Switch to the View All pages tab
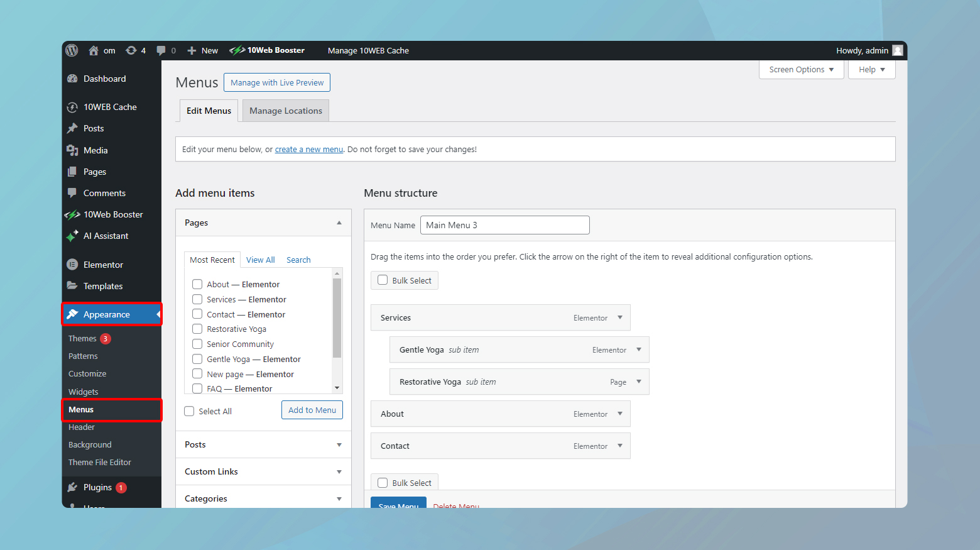Image resolution: width=980 pixels, height=550 pixels. [x=260, y=260]
